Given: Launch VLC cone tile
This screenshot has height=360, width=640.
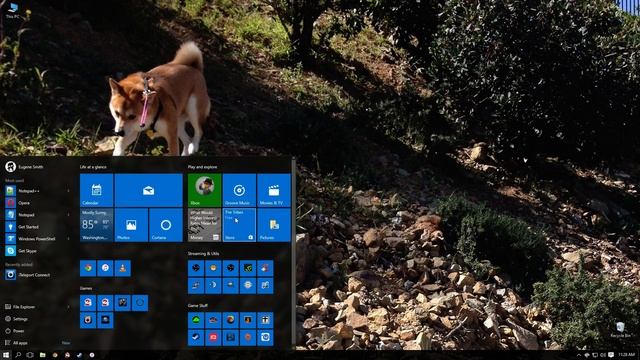Looking at the screenshot, I should coord(122,268).
